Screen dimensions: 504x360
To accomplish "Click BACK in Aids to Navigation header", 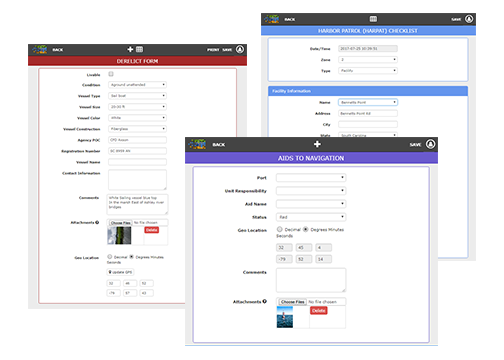I will coord(219,145).
